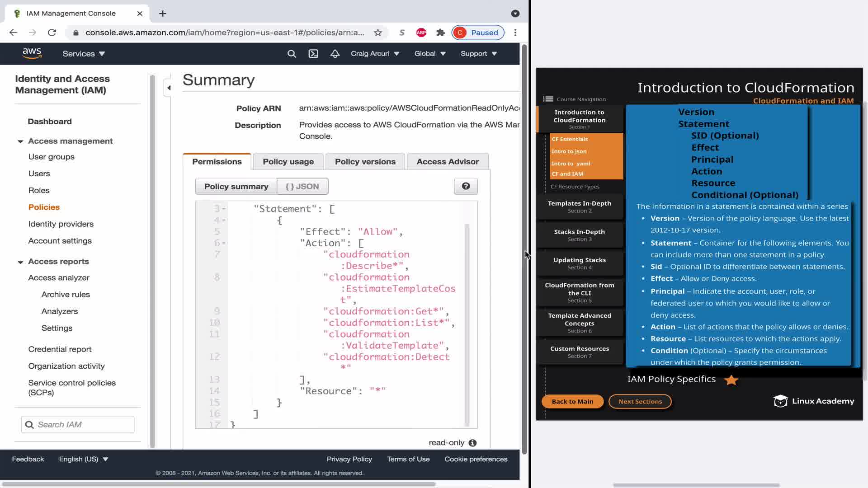Open the Access Advisor tab

click(448, 161)
